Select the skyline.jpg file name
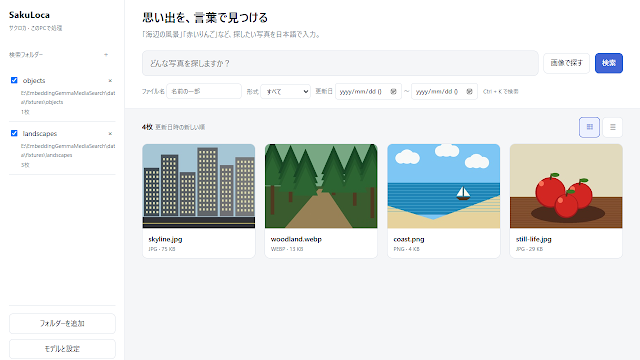 (x=165, y=239)
